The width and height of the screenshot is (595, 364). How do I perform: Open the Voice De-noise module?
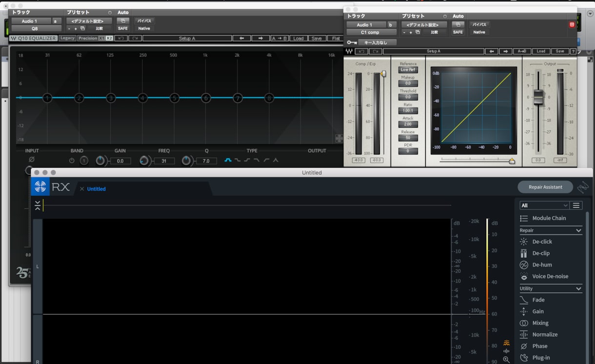tap(550, 276)
